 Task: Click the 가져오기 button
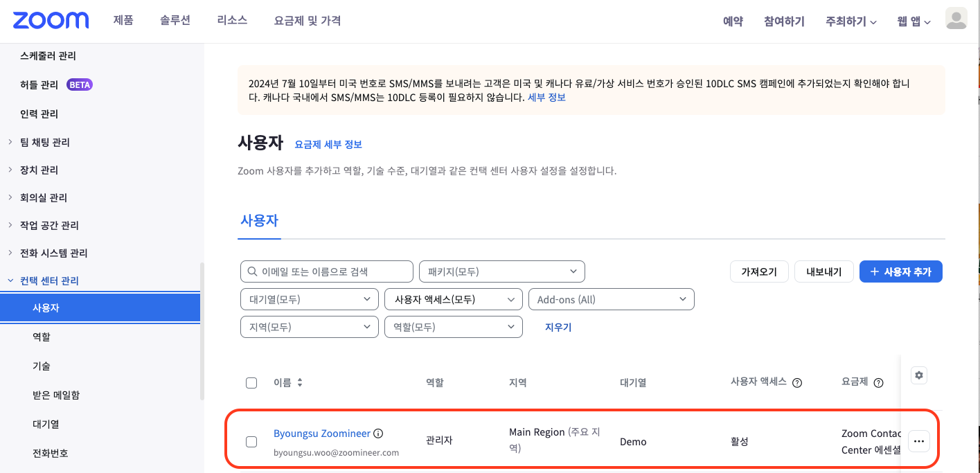tap(759, 271)
